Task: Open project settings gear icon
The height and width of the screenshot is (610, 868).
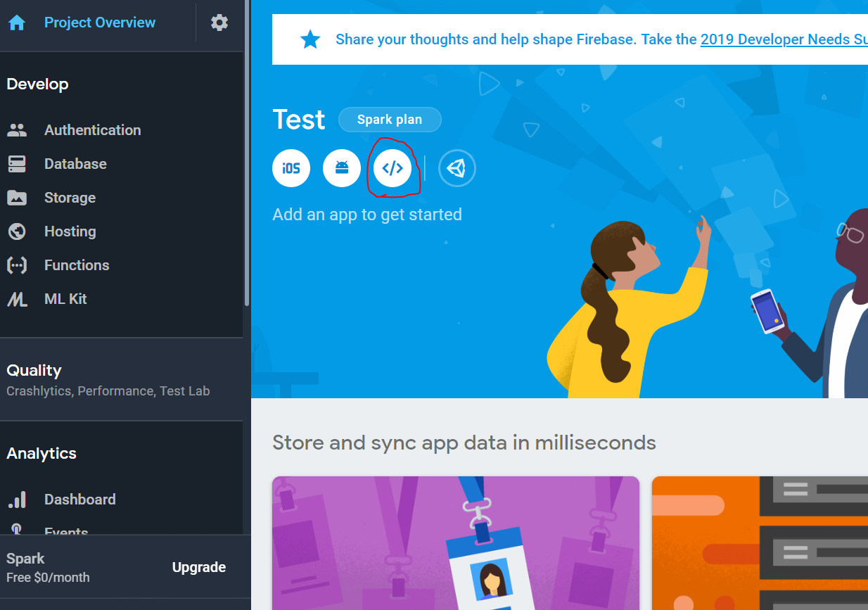Action: coord(219,23)
